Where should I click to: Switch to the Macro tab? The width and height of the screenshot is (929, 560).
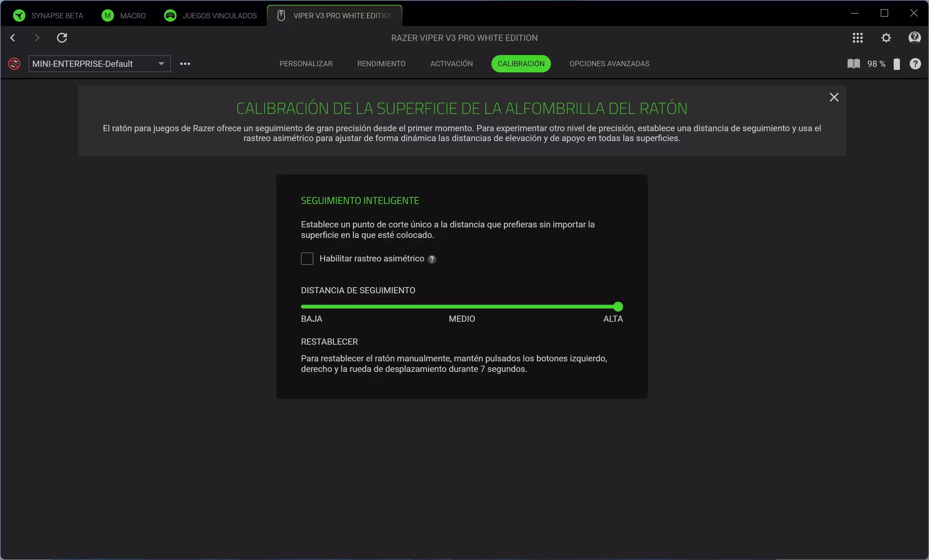click(124, 15)
